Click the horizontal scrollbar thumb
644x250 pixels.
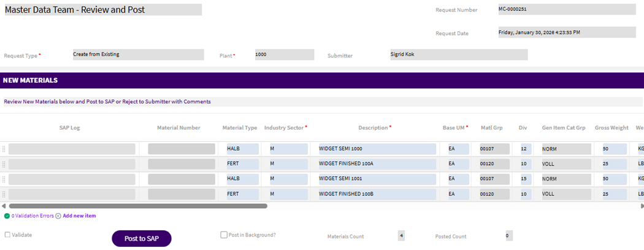pyautogui.click(x=138, y=206)
